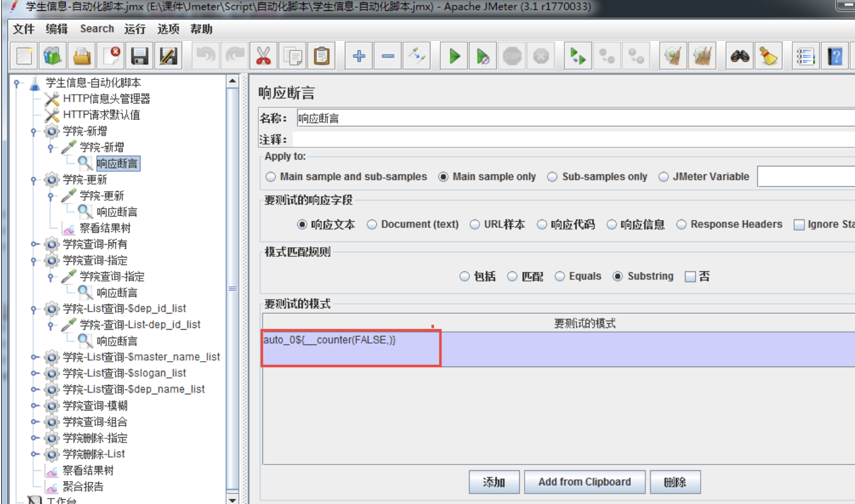This screenshot has height=504, width=855.
Task: Click the blue plus Expand All icon
Action: tap(359, 57)
